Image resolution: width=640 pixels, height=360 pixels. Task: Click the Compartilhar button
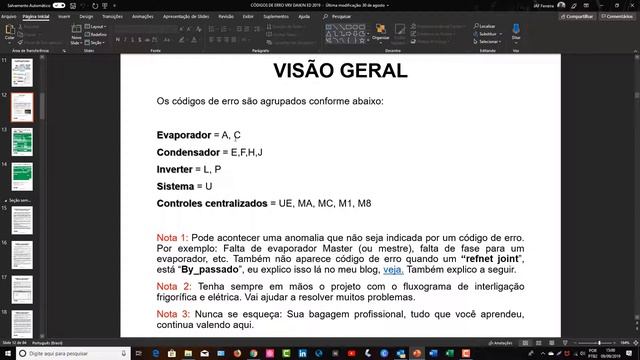click(x=577, y=17)
